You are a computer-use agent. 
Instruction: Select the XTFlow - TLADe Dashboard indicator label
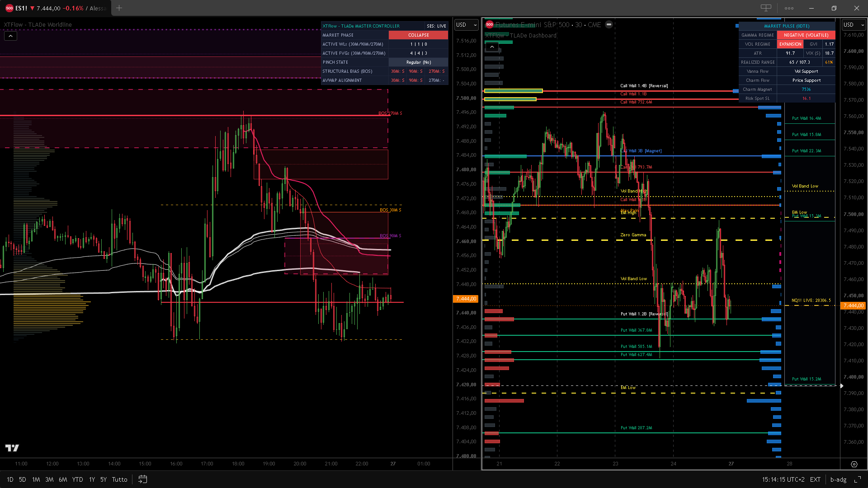pyautogui.click(x=520, y=36)
